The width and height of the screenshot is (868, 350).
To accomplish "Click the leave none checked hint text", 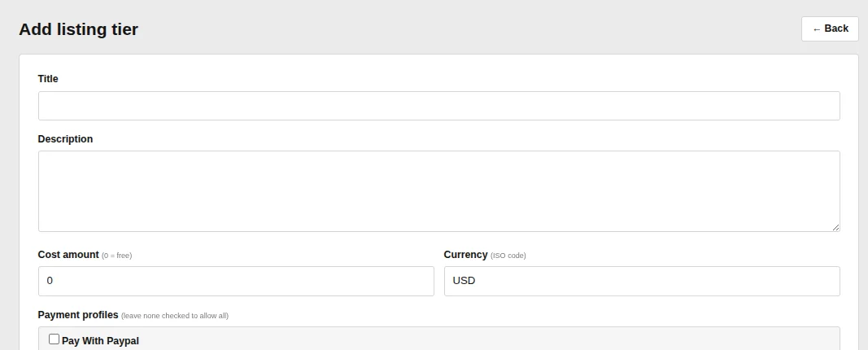I will pyautogui.click(x=175, y=316).
